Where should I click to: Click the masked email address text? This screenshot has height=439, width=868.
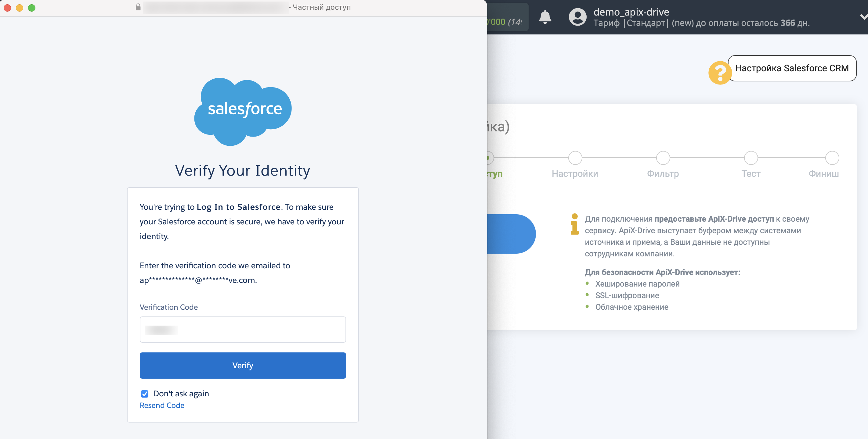tap(198, 280)
